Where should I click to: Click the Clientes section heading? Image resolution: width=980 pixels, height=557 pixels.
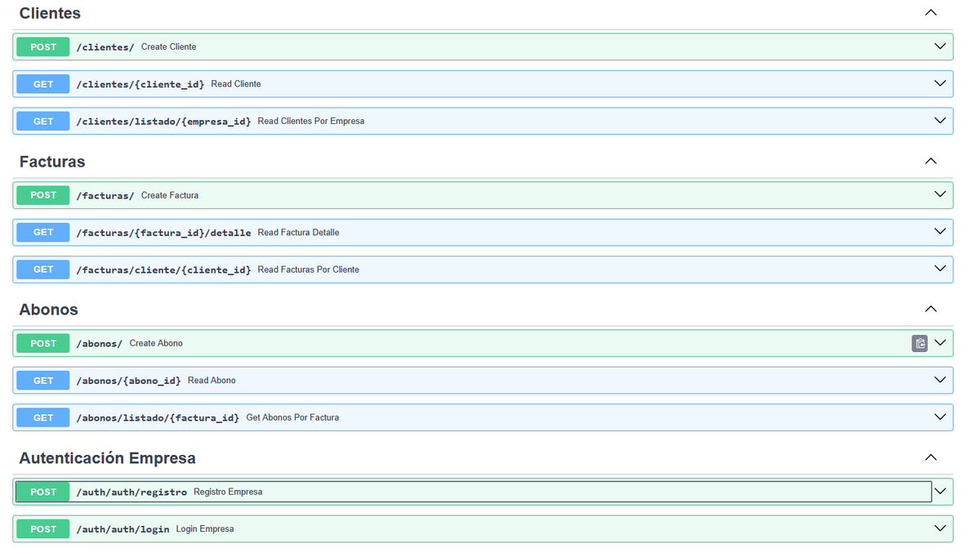point(50,14)
